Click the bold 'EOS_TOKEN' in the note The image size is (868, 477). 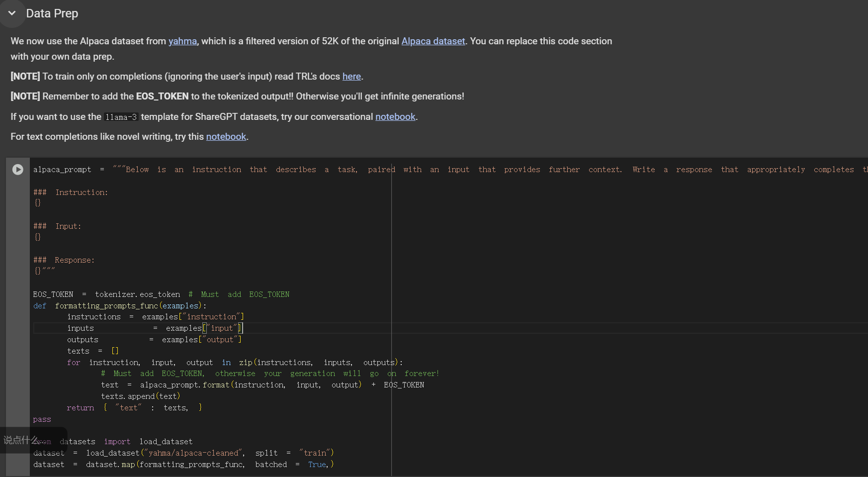[162, 96]
